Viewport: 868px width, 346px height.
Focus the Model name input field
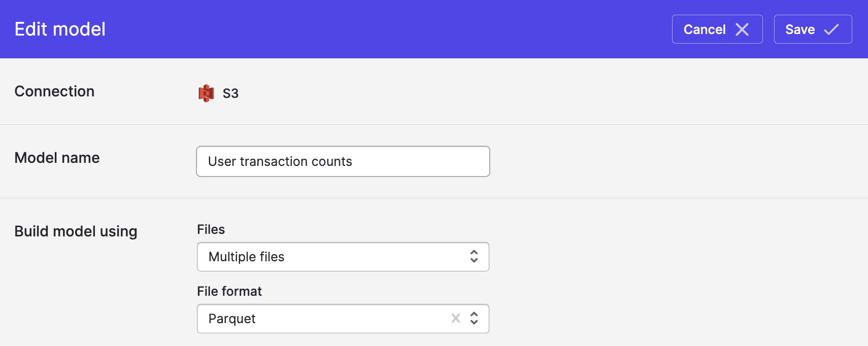[x=343, y=161]
